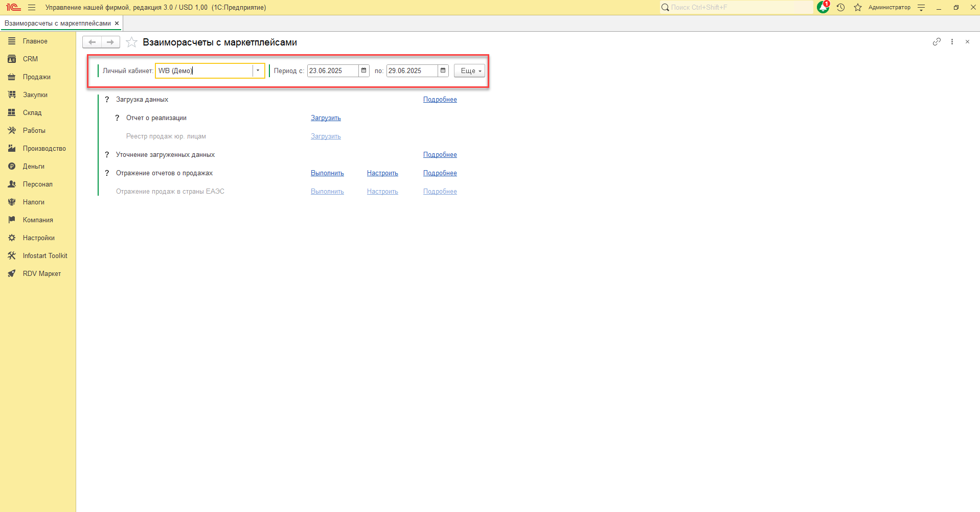Close the form with the X icon

[967, 42]
